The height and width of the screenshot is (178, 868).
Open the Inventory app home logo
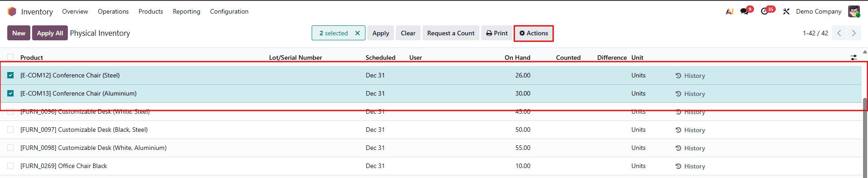pos(12,11)
